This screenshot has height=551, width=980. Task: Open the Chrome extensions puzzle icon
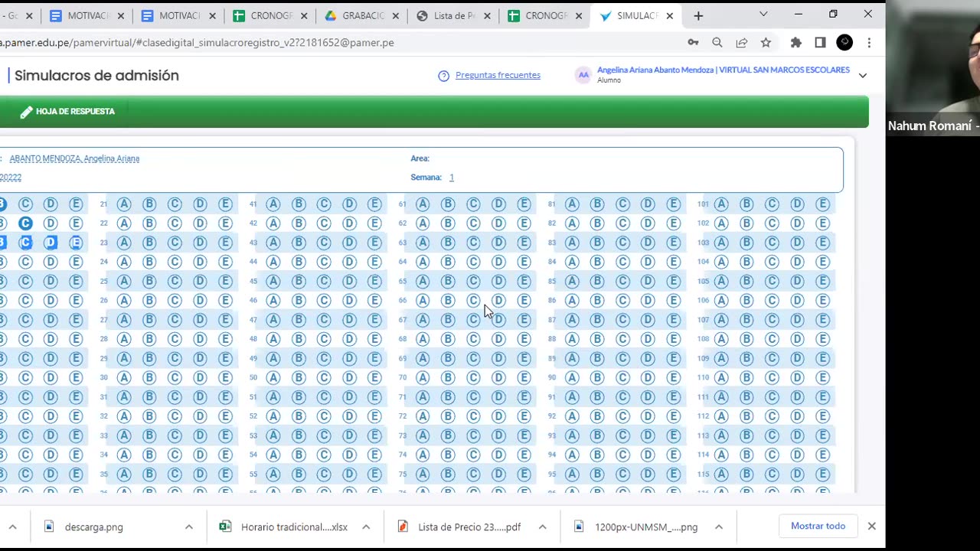pos(795,43)
